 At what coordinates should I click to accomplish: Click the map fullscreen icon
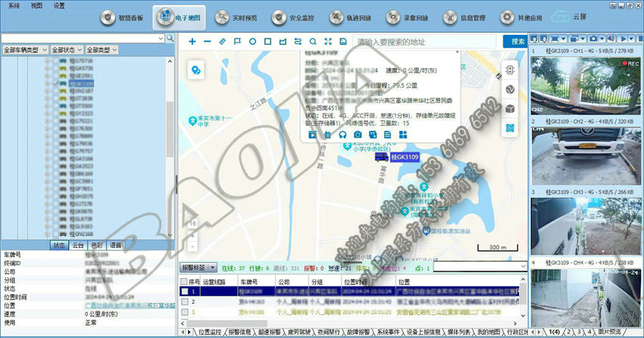point(328,42)
